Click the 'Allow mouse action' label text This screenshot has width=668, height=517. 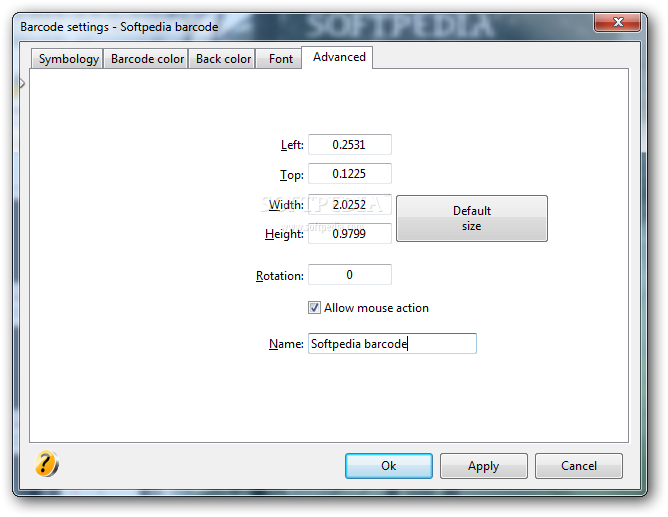[x=376, y=308]
